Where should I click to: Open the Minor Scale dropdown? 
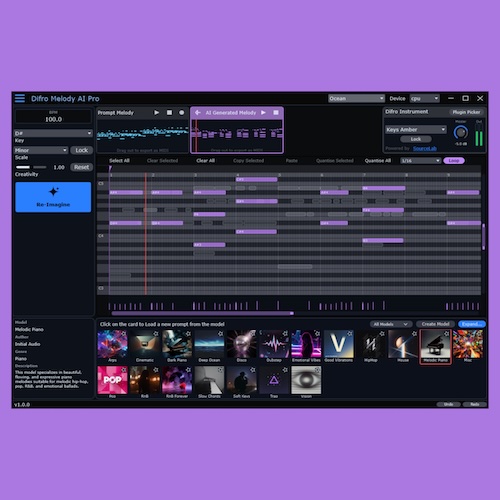(x=41, y=150)
